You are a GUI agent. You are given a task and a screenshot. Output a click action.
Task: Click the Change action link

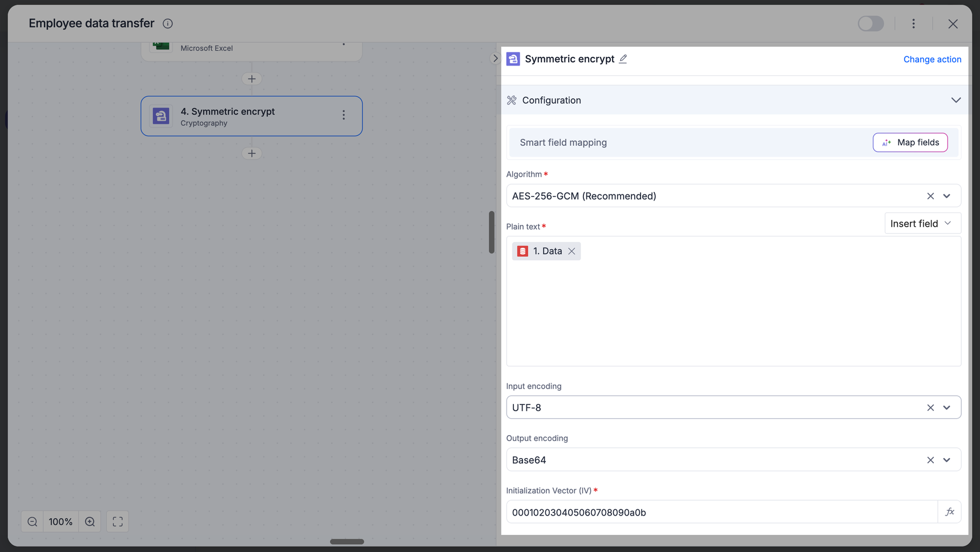tap(932, 59)
